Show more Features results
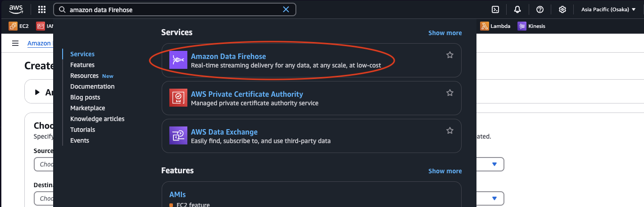 point(445,171)
